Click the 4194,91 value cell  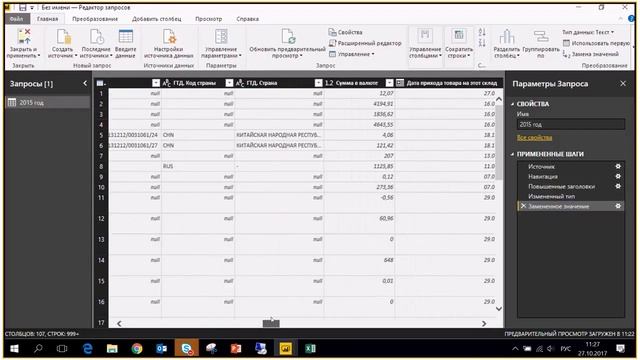point(360,104)
